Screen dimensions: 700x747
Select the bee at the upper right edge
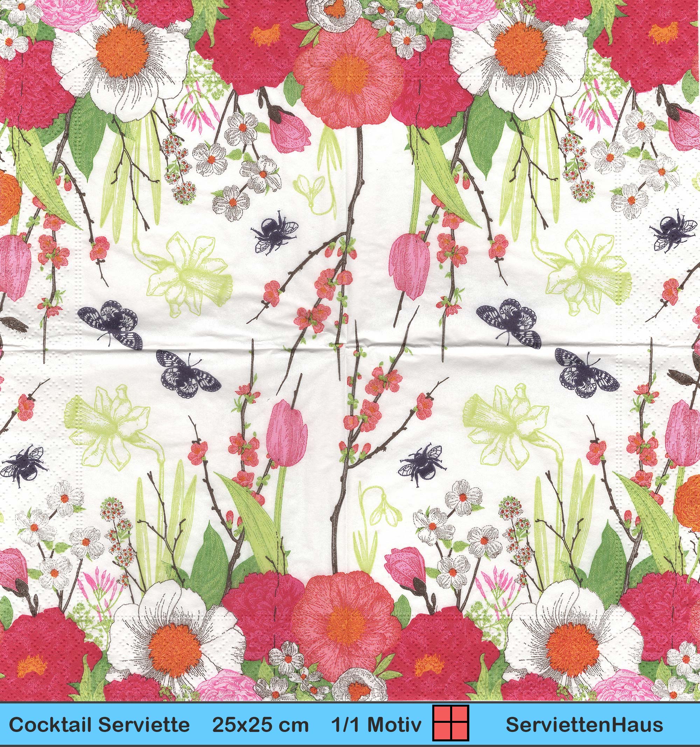673,233
